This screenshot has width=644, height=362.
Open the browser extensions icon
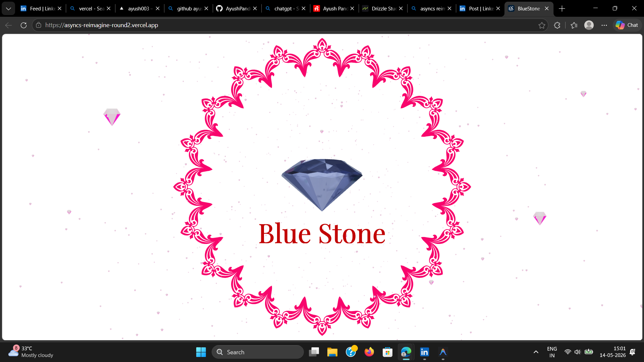[x=557, y=25]
